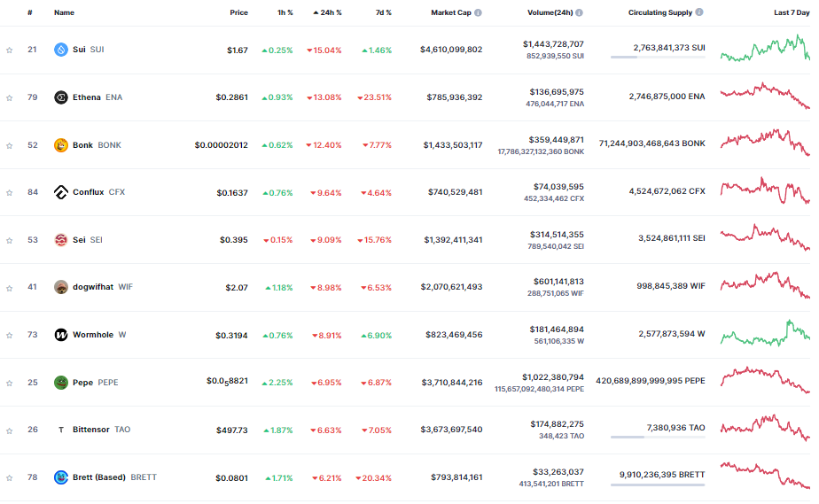Click Sui volume $1,443,728,707
The height and width of the screenshot is (504, 819).
pyautogui.click(x=553, y=44)
